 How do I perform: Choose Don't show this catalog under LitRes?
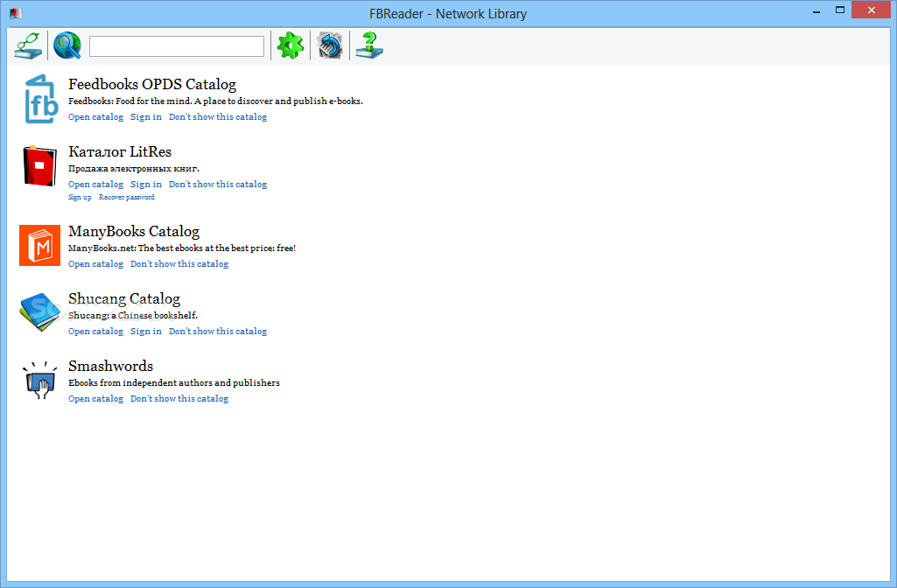click(x=218, y=184)
